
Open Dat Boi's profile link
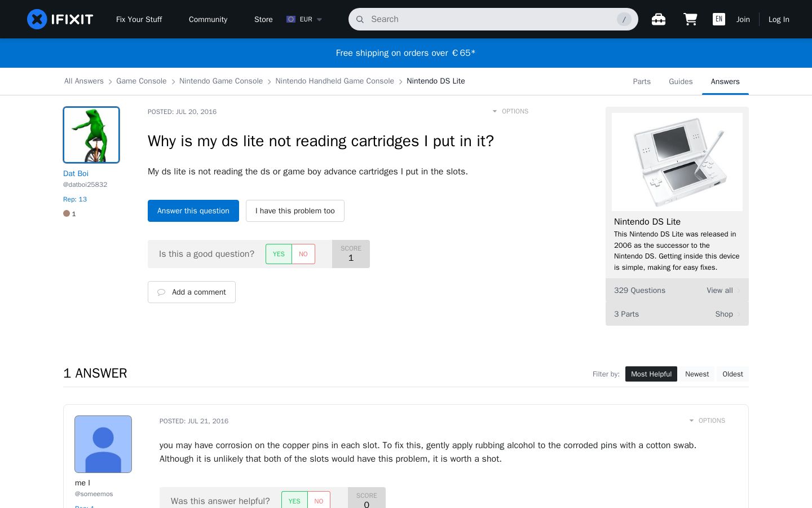pos(76,173)
